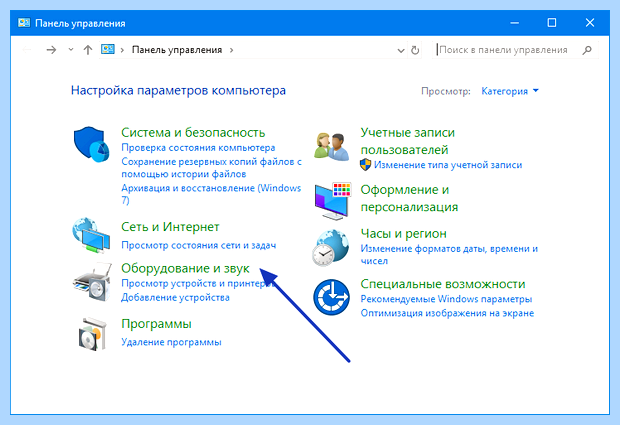Image resolution: width=620 pixels, height=425 pixels.
Task: Maximize the Control Panel window
Action: click(x=552, y=23)
